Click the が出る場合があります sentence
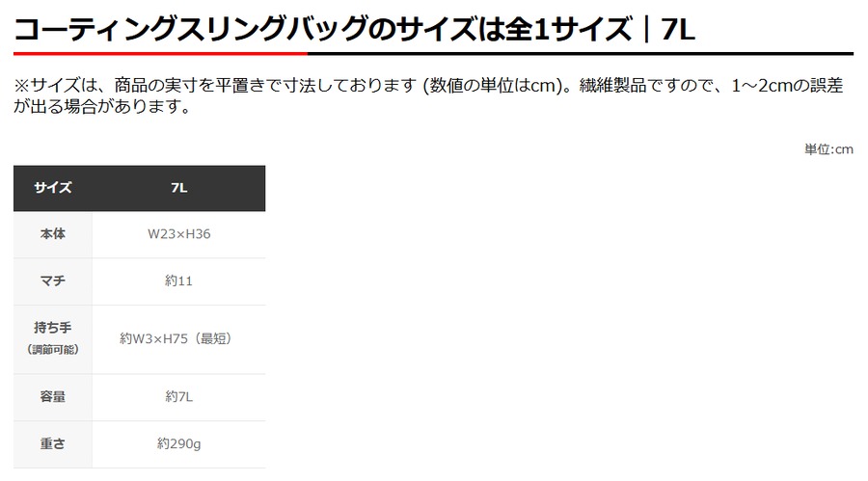 click(x=102, y=106)
